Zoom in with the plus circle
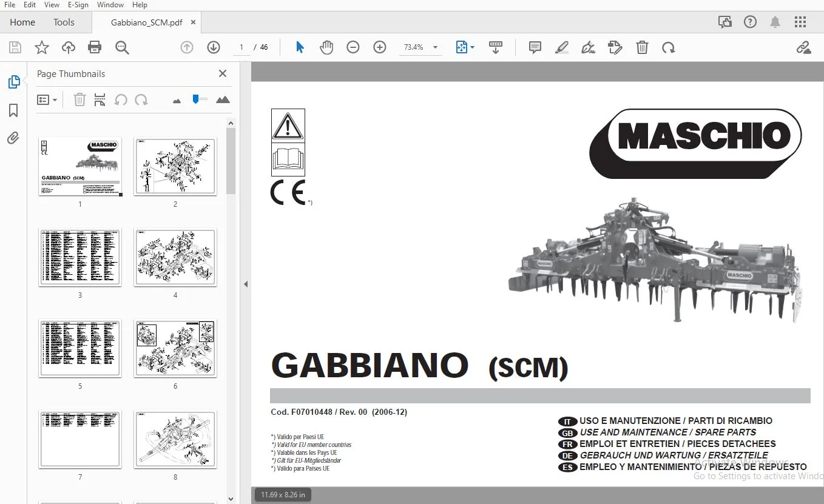 click(380, 47)
